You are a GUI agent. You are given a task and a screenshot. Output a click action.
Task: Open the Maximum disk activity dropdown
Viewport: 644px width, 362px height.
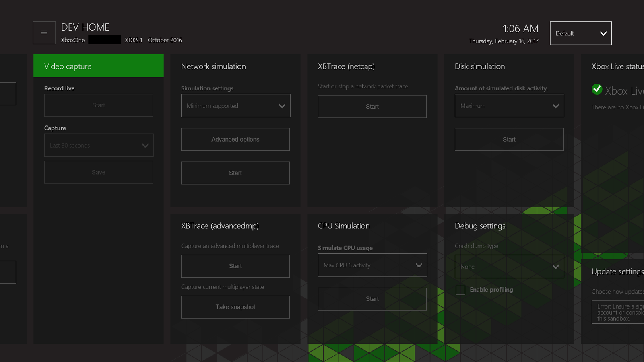509,105
